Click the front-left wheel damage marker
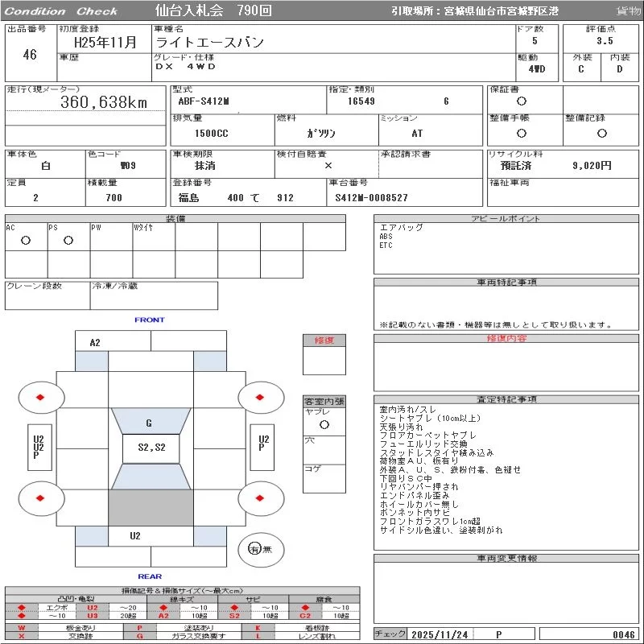The height and width of the screenshot is (644, 644). coord(39,397)
